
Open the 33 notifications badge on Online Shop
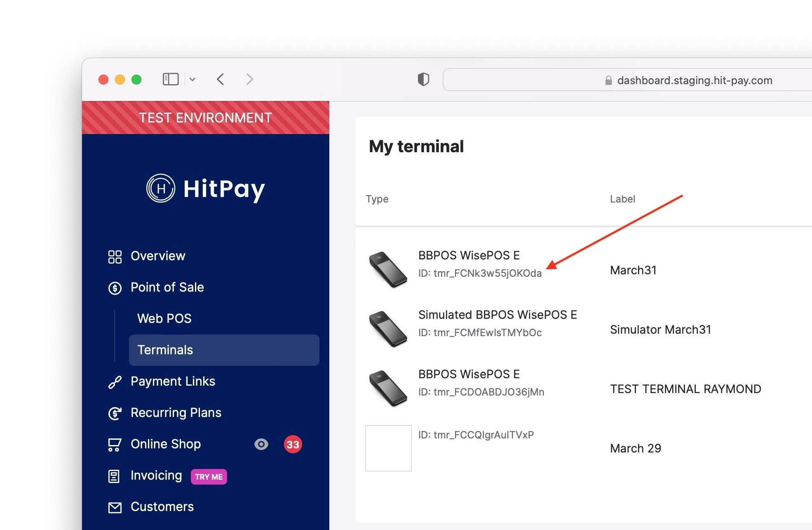pyautogui.click(x=293, y=444)
